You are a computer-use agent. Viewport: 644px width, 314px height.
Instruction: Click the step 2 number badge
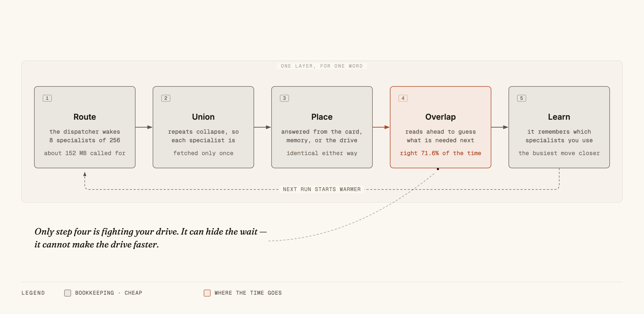[x=166, y=98]
